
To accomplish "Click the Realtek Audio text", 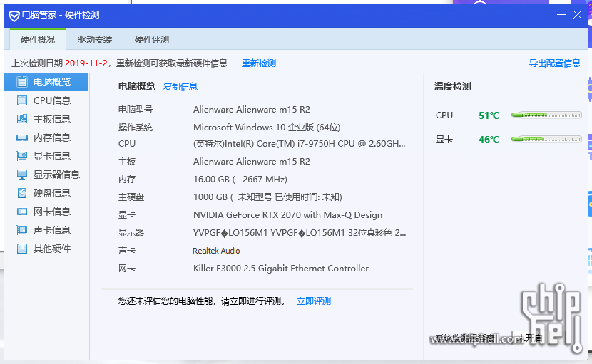I will pyautogui.click(x=216, y=251).
